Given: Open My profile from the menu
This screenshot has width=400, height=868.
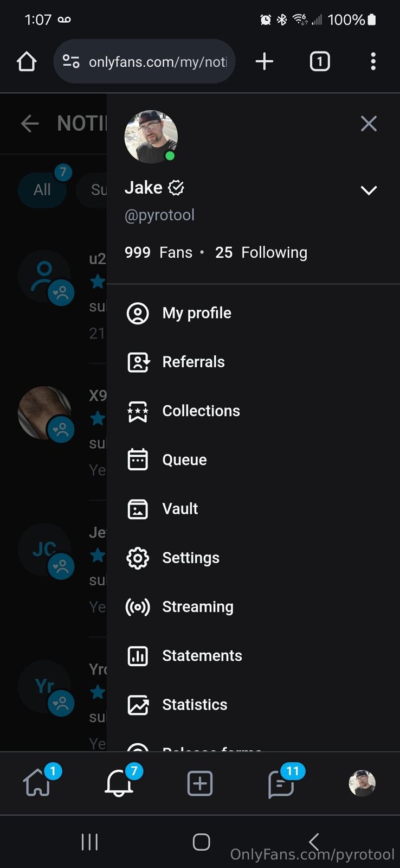Looking at the screenshot, I should 196,313.
